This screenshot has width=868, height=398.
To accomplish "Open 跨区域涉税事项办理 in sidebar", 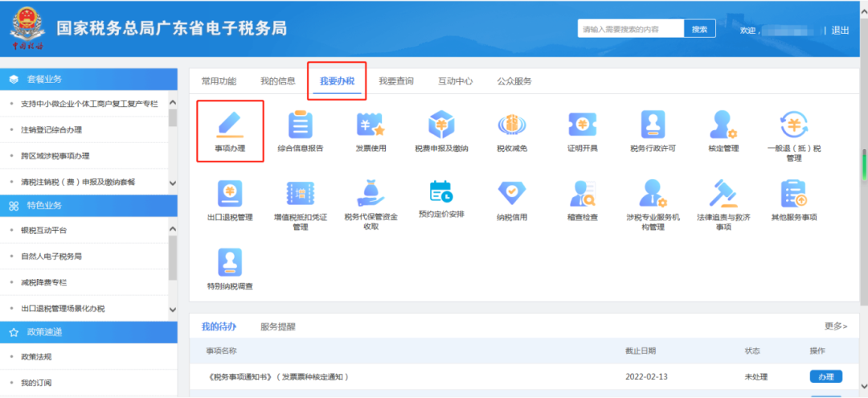I will click(x=55, y=156).
